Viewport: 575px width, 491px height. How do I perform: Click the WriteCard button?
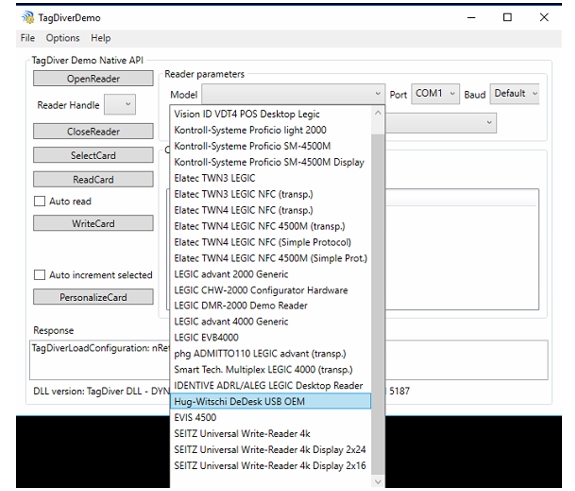[x=93, y=223]
